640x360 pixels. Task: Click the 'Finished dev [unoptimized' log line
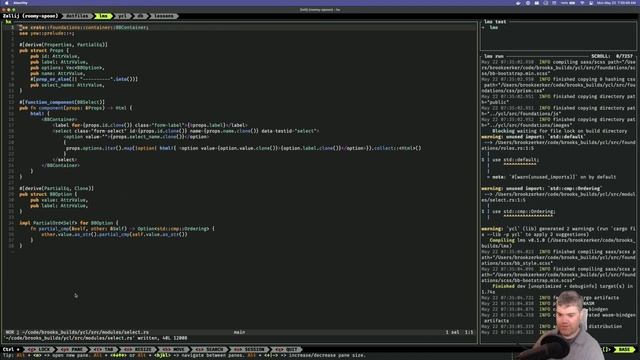pos(563,287)
